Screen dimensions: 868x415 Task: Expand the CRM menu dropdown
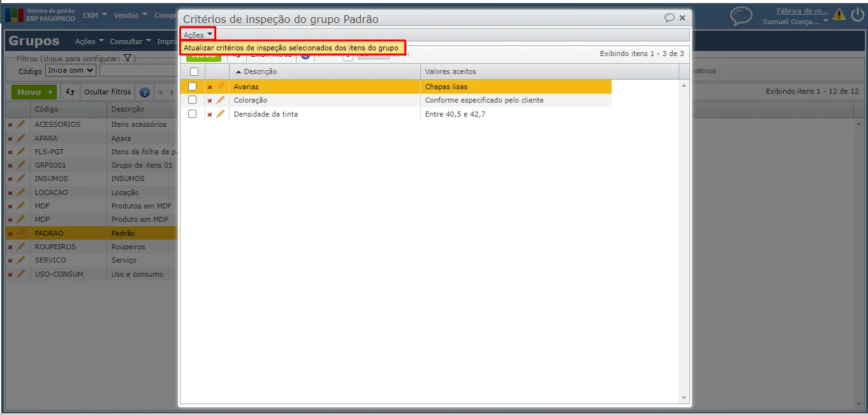[x=94, y=15]
